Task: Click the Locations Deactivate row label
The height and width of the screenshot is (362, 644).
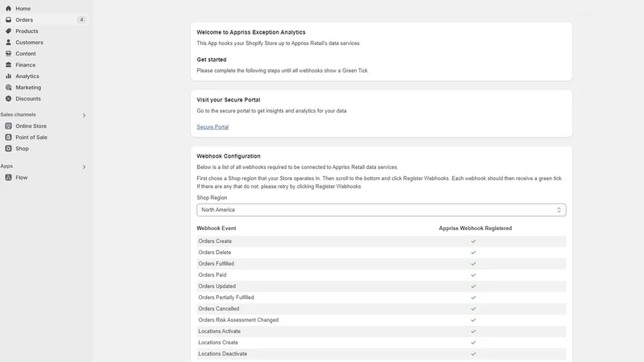Action: click(223, 354)
